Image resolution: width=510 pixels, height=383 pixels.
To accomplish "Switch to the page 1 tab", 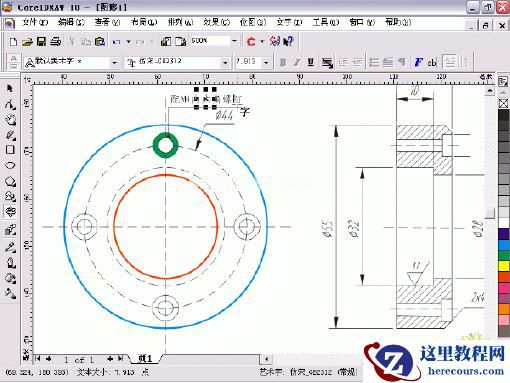I will (145, 359).
